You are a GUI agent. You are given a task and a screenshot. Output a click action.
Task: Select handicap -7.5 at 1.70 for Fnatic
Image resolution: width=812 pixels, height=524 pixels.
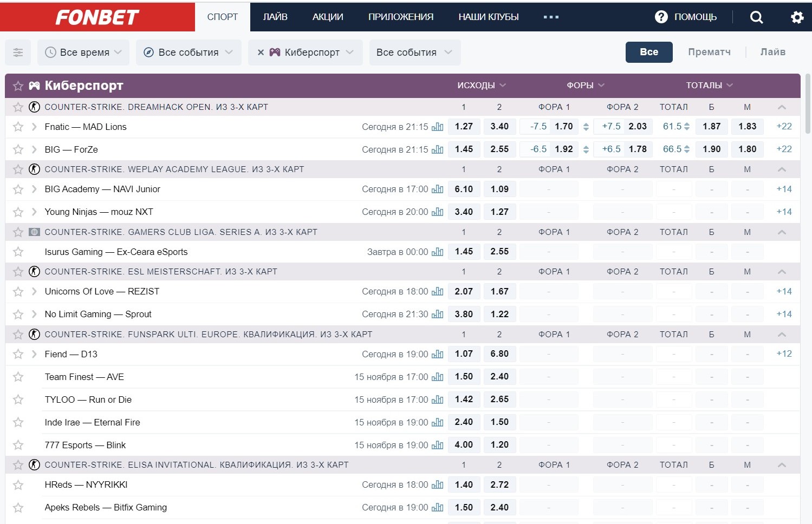549,127
